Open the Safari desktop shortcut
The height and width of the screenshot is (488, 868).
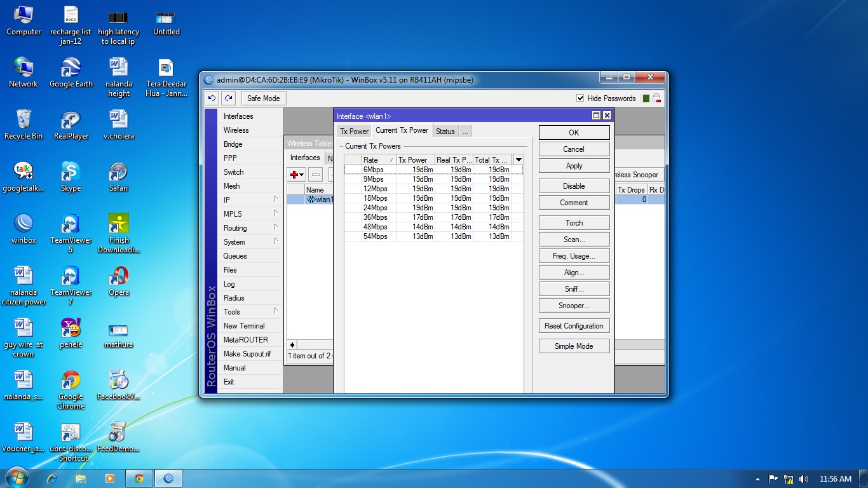coord(119,177)
